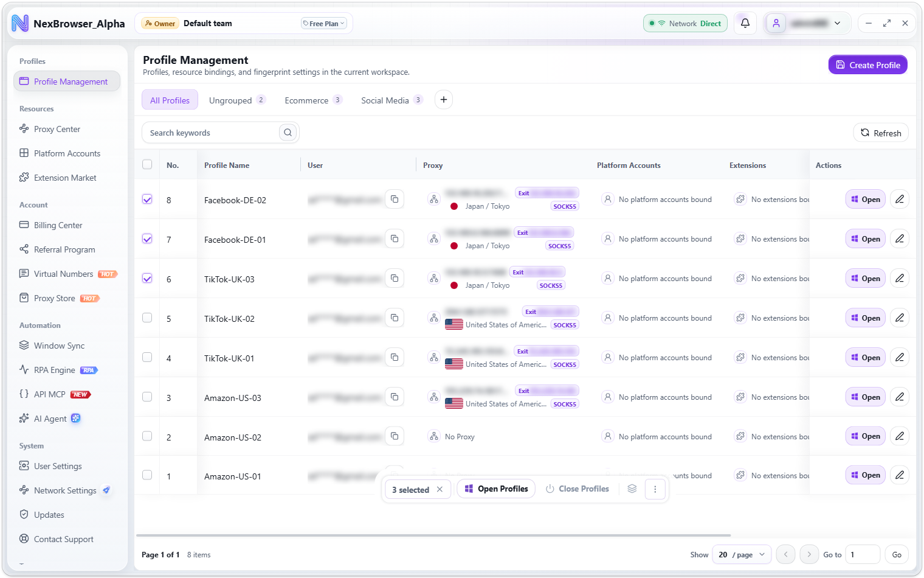Edit the Amazon-US-03 profile
This screenshot has width=924, height=578.
pyautogui.click(x=900, y=397)
